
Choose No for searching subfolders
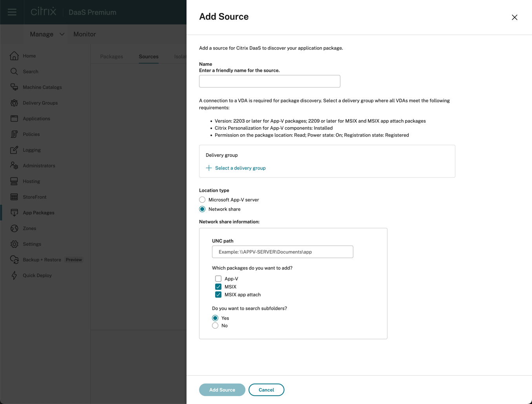[215, 326]
